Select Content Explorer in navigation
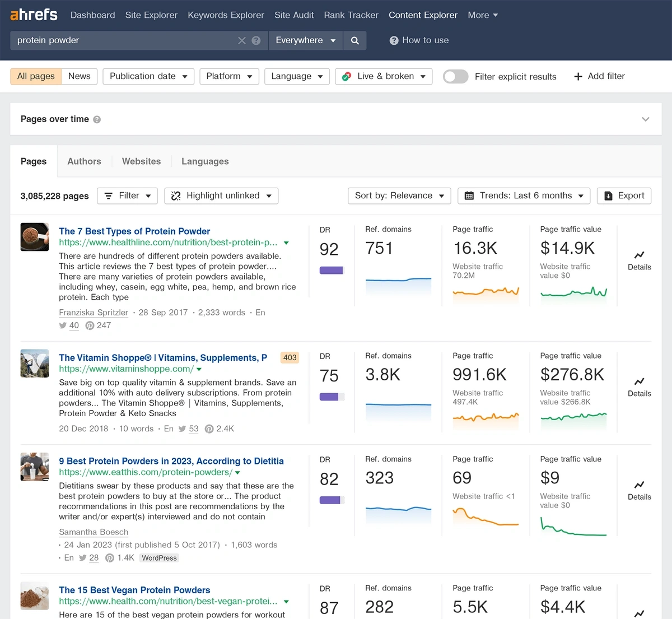The height and width of the screenshot is (619, 672). [x=423, y=15]
